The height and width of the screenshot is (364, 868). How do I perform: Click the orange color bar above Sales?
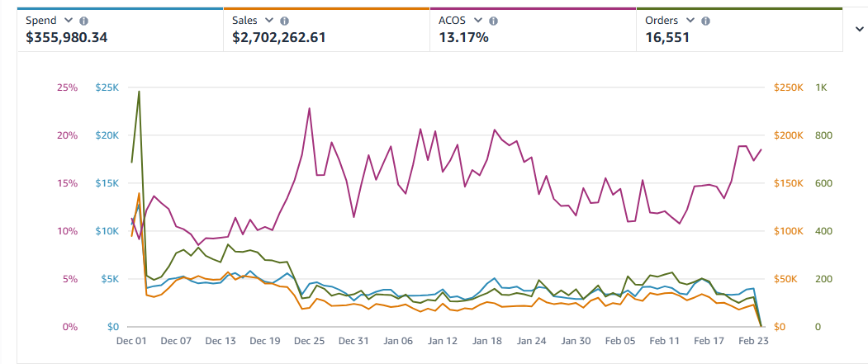326,9
